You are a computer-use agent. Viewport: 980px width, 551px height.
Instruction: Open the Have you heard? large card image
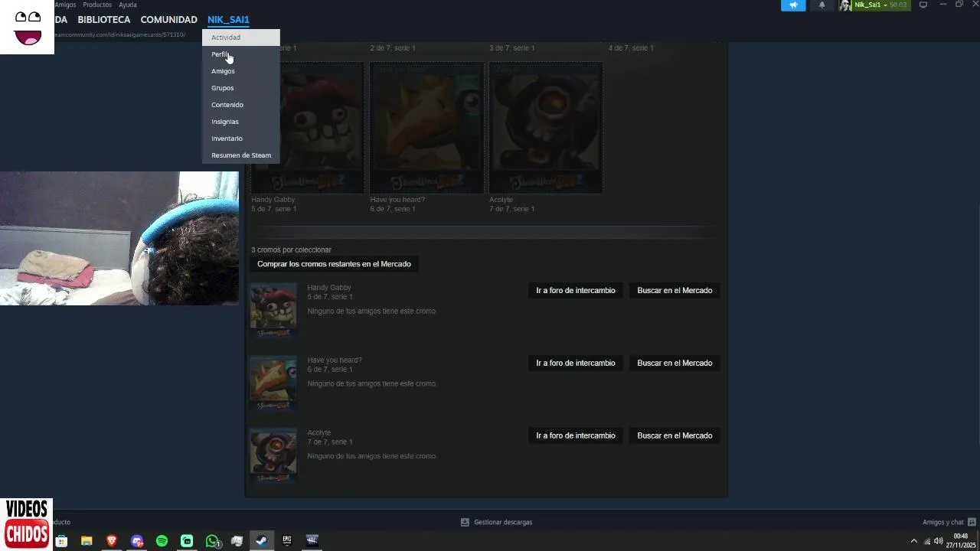[426, 128]
